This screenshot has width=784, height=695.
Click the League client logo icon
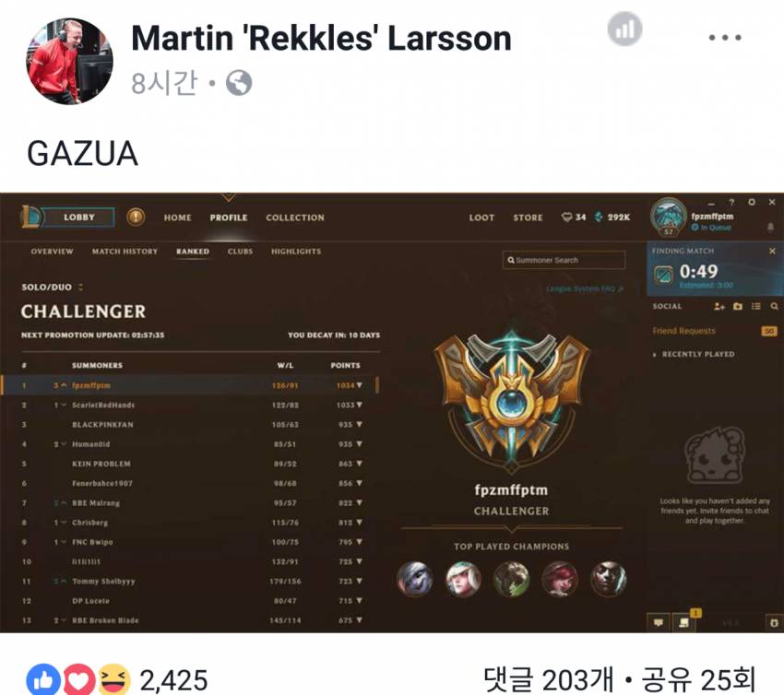point(30,217)
